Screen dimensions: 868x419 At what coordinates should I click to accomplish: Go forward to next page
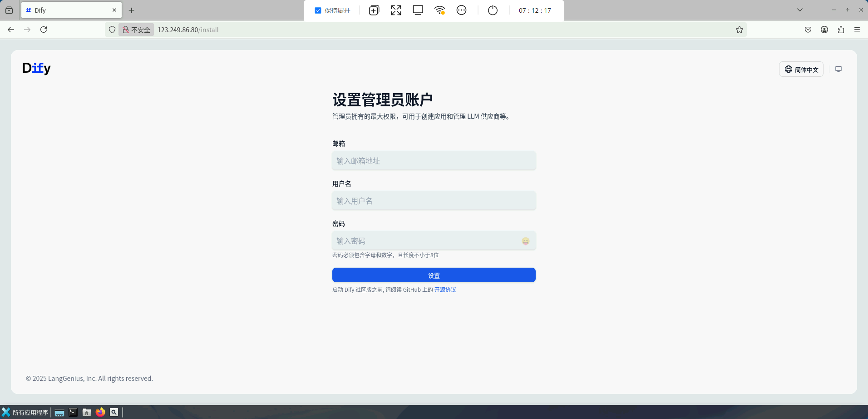[x=27, y=30]
